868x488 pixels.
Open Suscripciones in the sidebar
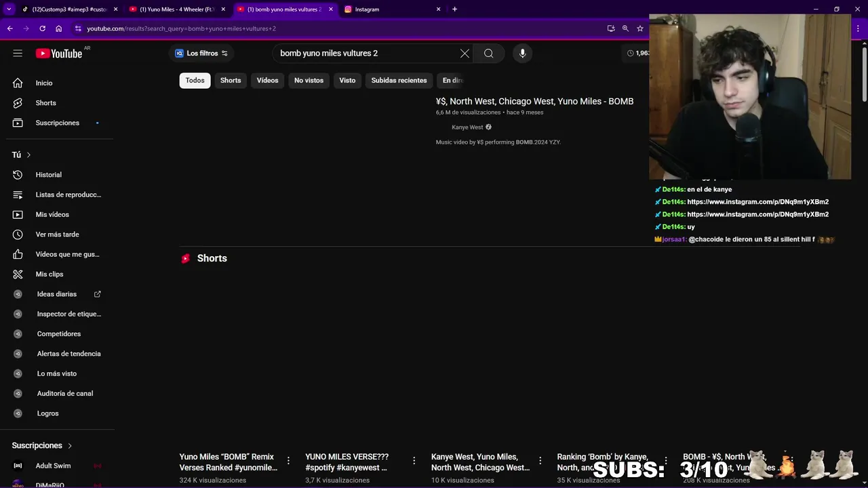[x=57, y=123]
